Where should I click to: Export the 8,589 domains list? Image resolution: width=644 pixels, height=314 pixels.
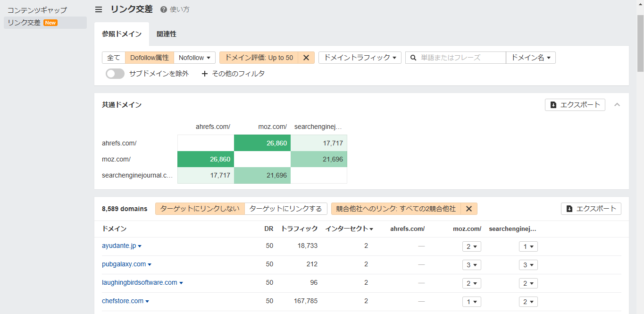(591, 209)
